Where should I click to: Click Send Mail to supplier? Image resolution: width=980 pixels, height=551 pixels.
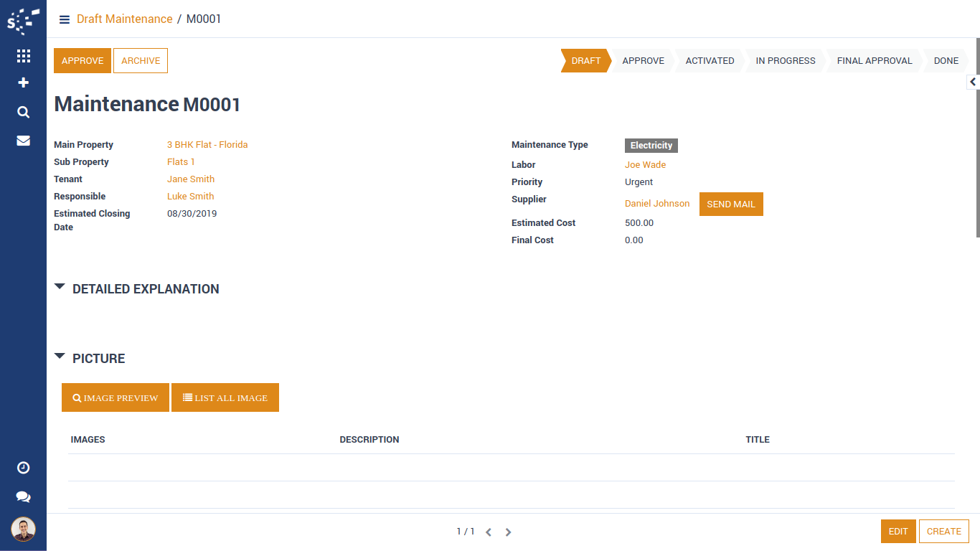(730, 204)
